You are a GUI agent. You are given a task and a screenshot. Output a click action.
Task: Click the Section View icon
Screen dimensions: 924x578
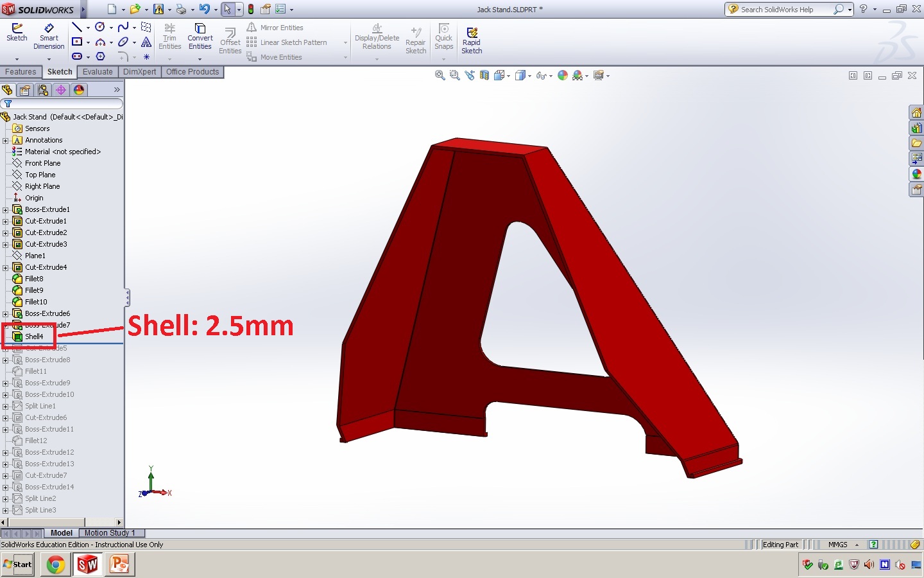[484, 75]
